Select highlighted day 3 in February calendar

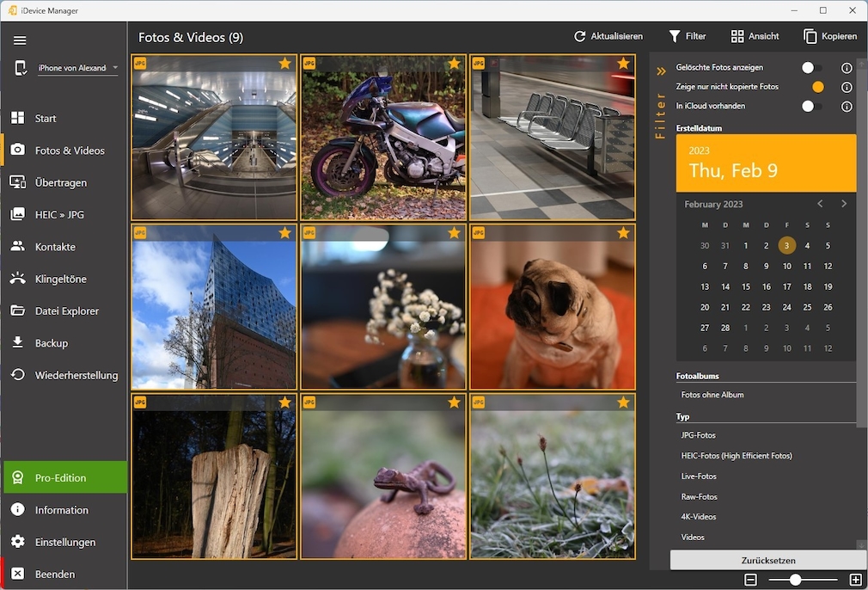tap(786, 245)
